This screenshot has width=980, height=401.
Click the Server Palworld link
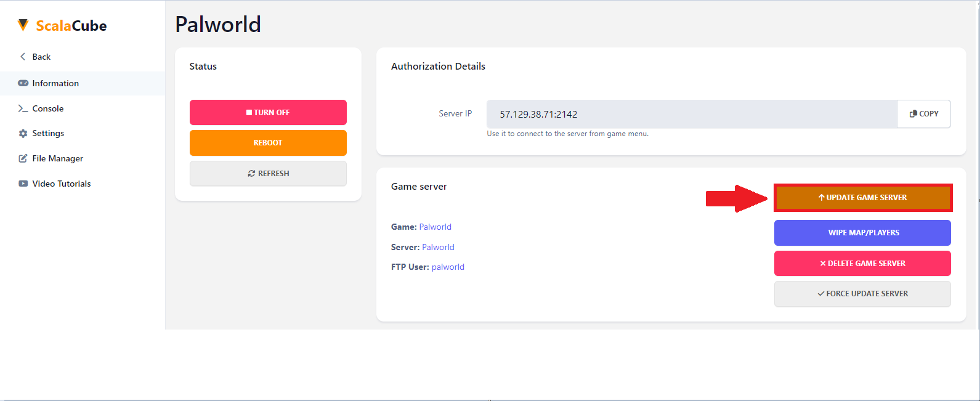point(438,247)
